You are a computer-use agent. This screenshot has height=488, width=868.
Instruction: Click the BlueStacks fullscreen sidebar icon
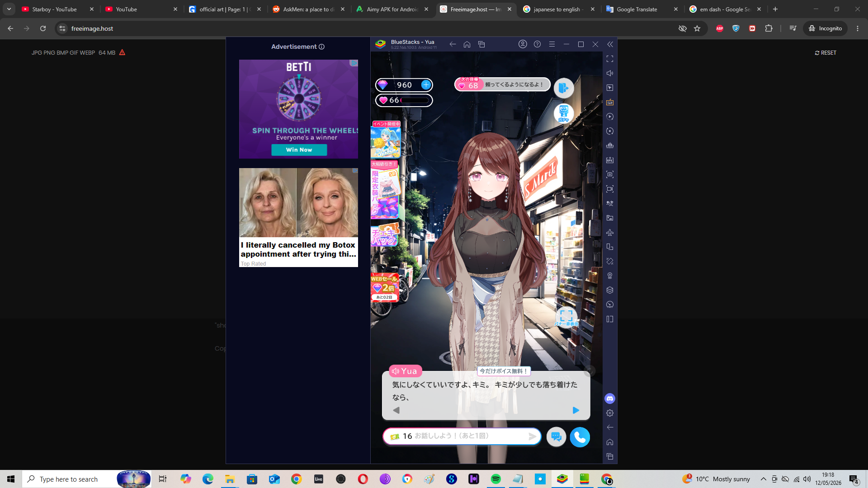tap(610, 59)
